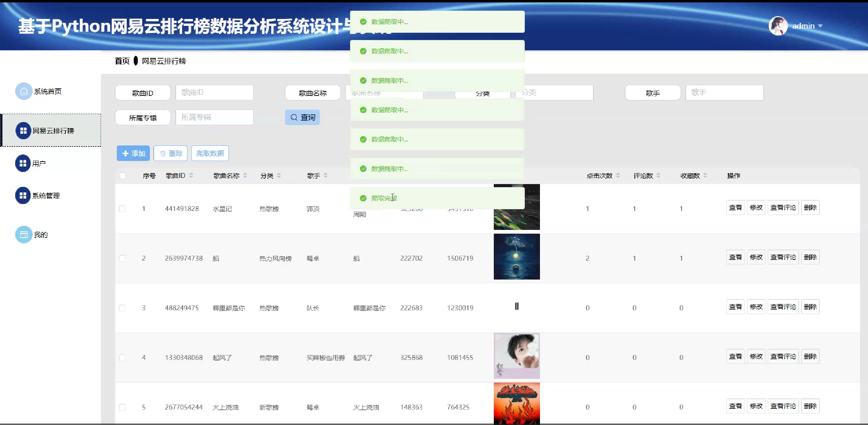
Task: Click 查看评论 for song 船
Action: (783, 257)
